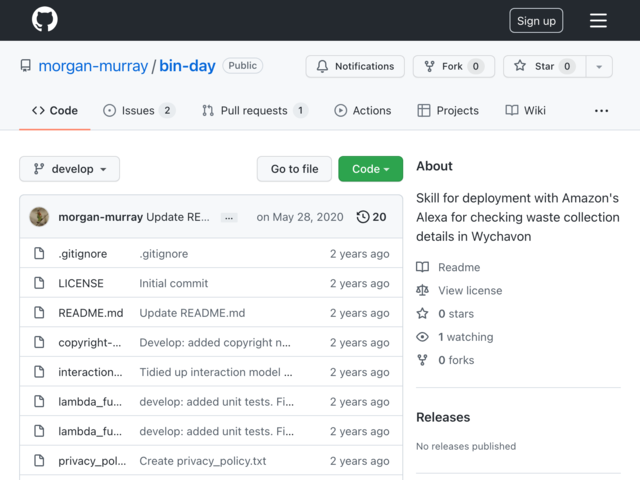Click the eye icon beside 1 watching
Image resolution: width=640 pixels, height=480 pixels.
tap(422, 337)
